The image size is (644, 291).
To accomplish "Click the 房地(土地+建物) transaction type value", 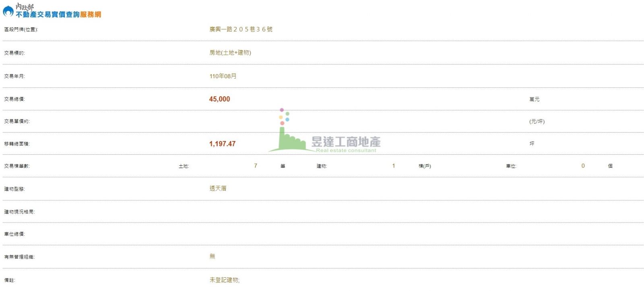I will [230, 53].
